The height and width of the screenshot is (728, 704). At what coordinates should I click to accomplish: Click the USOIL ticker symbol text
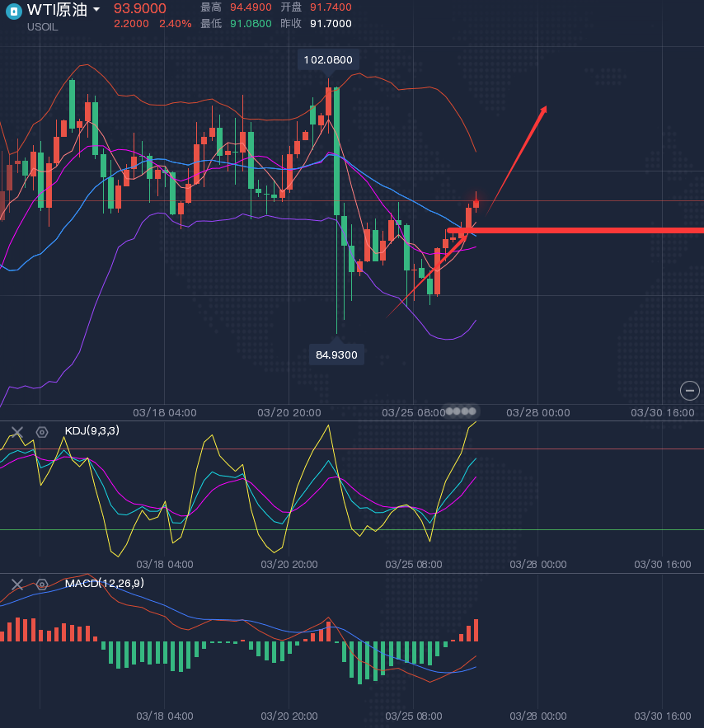[x=45, y=28]
